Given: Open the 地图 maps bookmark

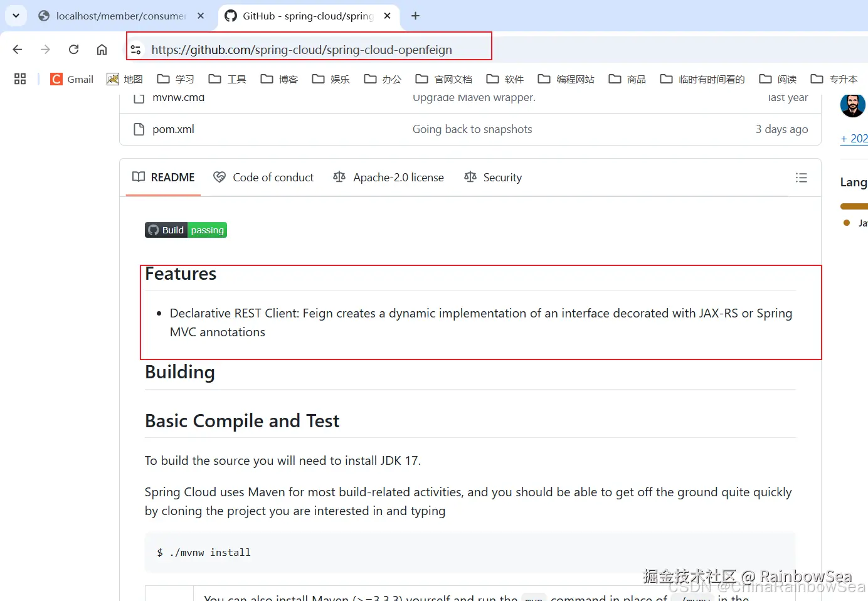Looking at the screenshot, I should click(x=125, y=79).
